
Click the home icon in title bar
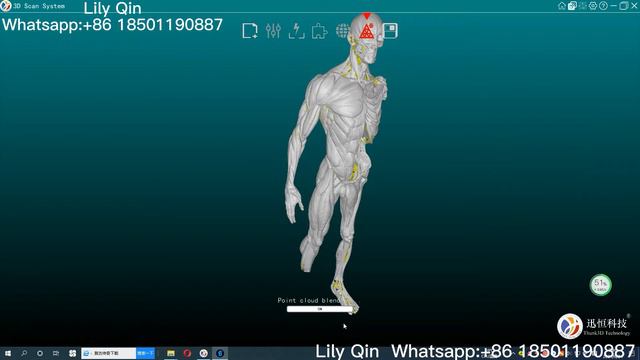562,6
